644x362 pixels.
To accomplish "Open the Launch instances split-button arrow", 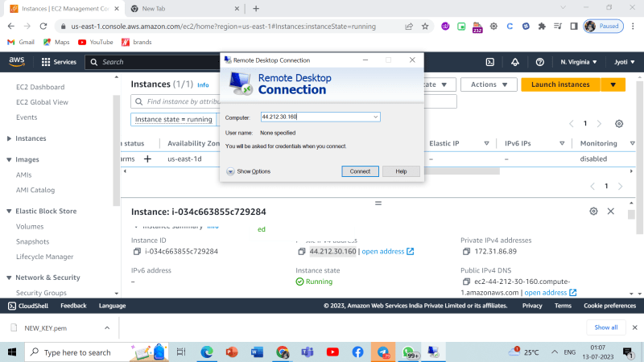I will coord(613,84).
